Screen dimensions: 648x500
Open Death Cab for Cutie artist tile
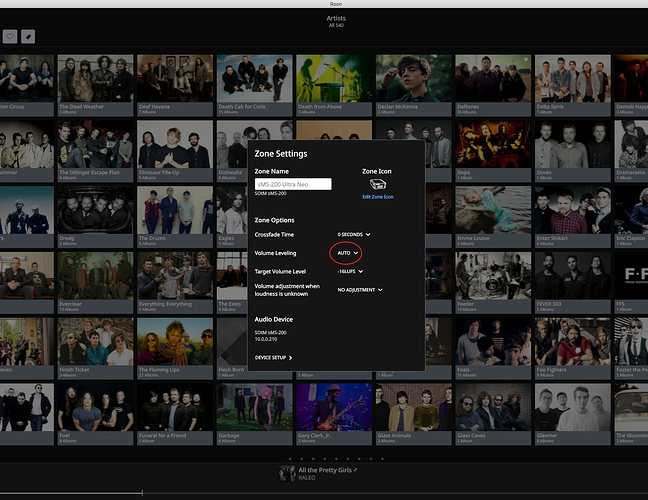(x=255, y=85)
